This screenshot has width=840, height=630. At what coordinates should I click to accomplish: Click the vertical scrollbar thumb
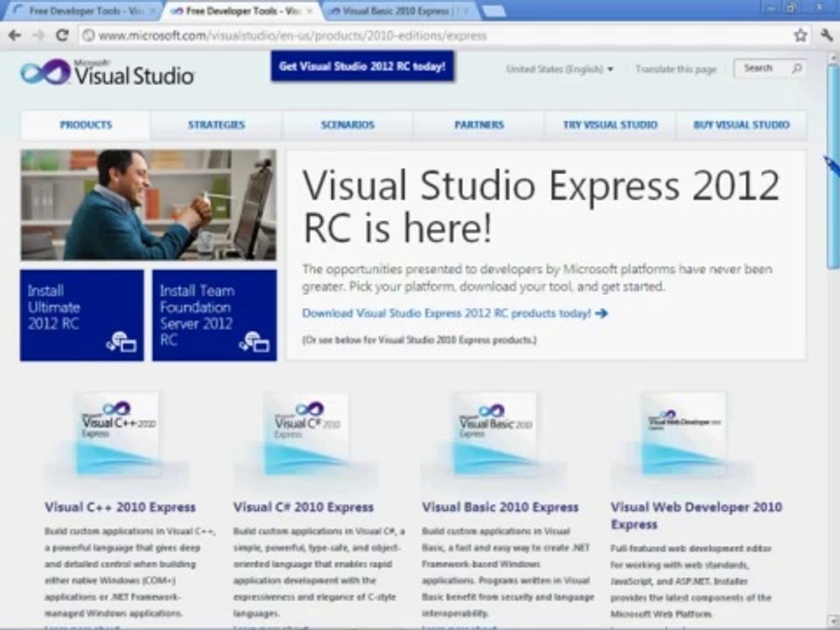tap(833, 166)
